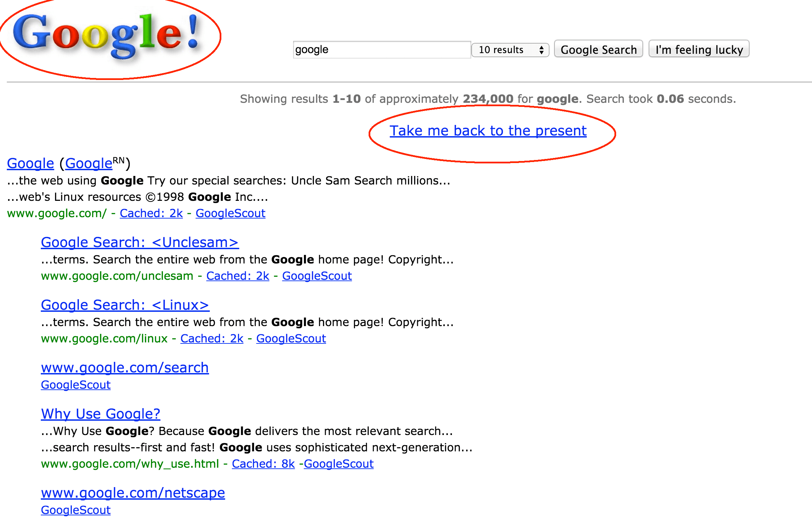
Task: Click the cached link for the Unclesam page
Action: coord(237,276)
